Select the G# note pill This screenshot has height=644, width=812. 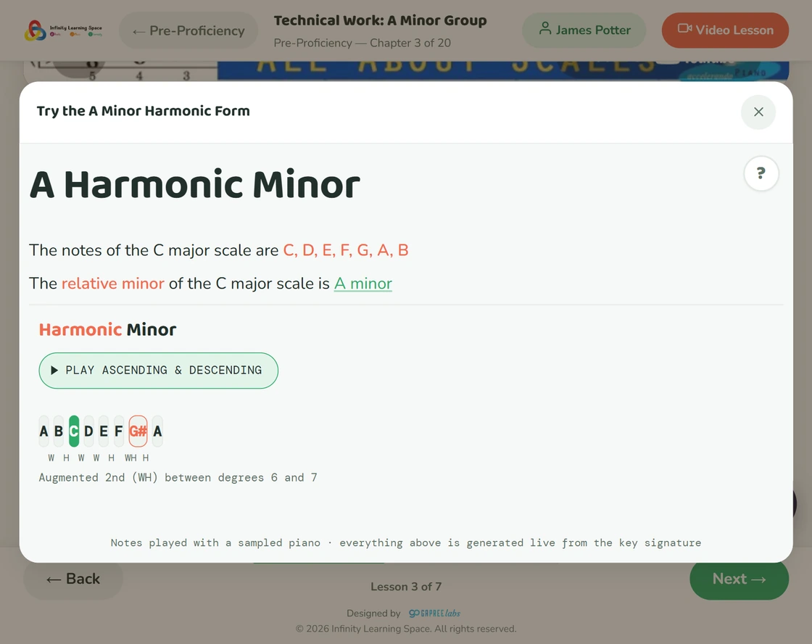(138, 431)
